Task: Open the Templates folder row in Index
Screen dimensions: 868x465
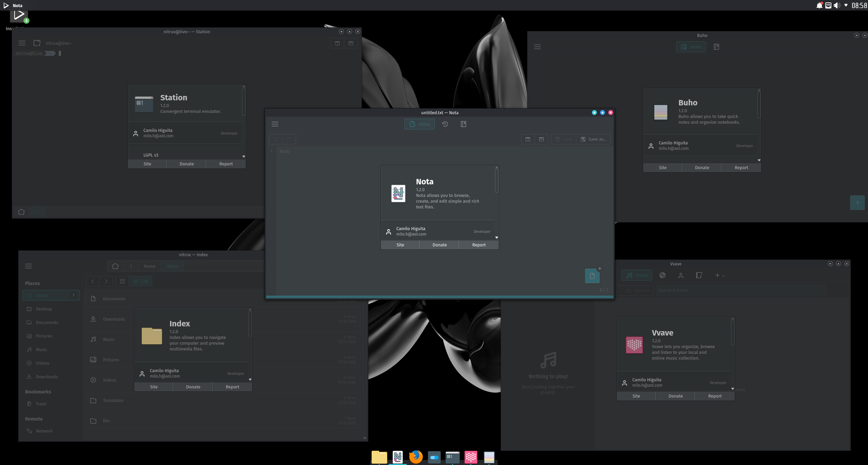Action: pos(222,400)
